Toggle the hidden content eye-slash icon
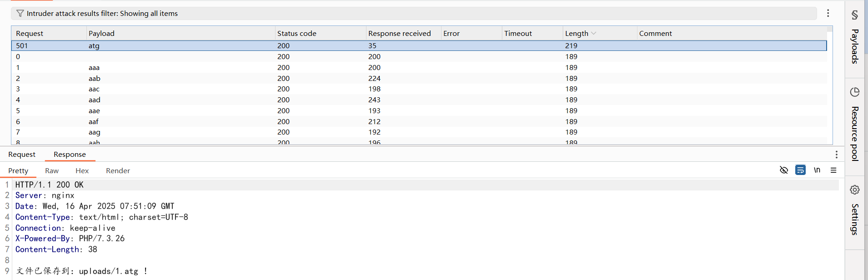 [x=783, y=170]
